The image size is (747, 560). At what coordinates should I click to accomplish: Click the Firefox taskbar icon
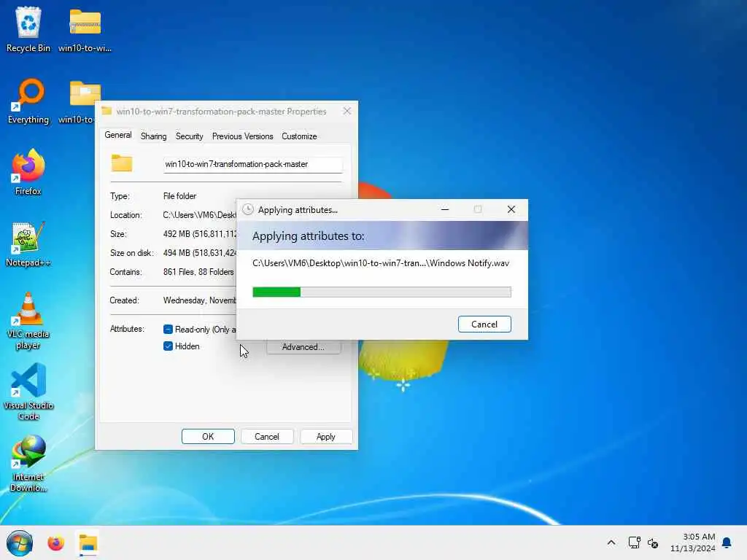tap(55, 543)
